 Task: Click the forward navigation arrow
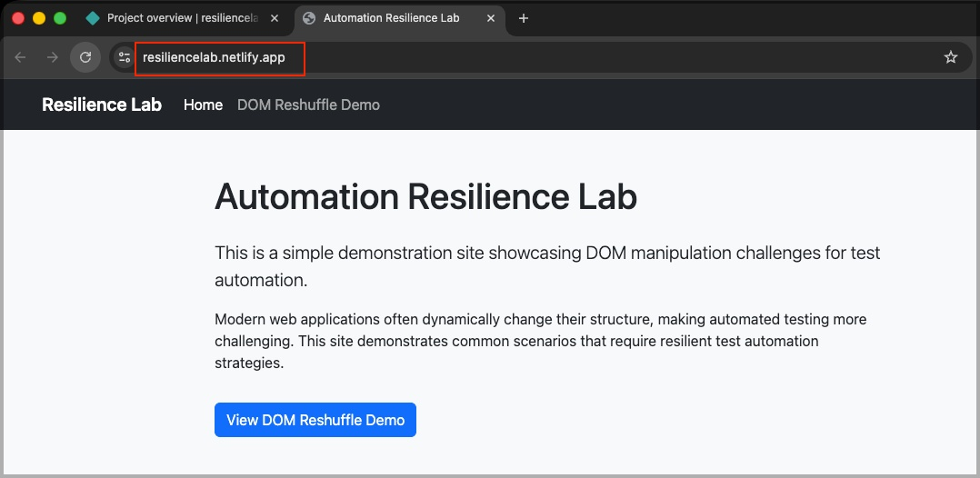(x=53, y=57)
